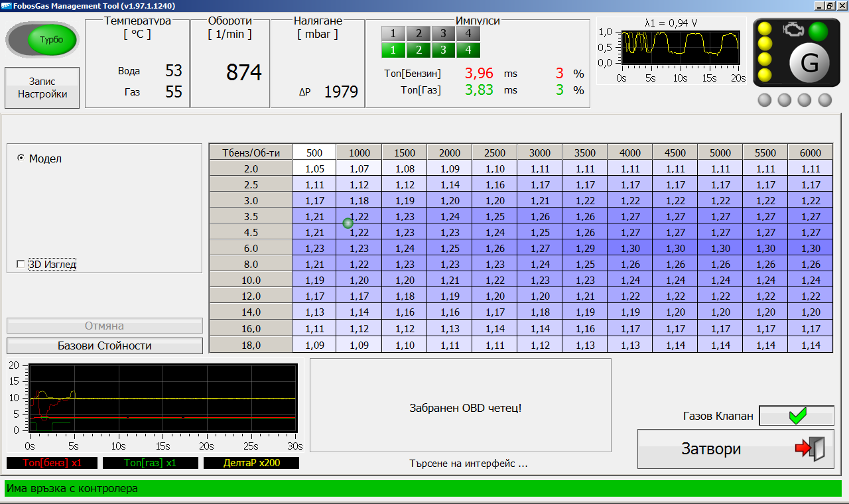Click the green injector 4 button
The image size is (849, 504).
coord(468,50)
